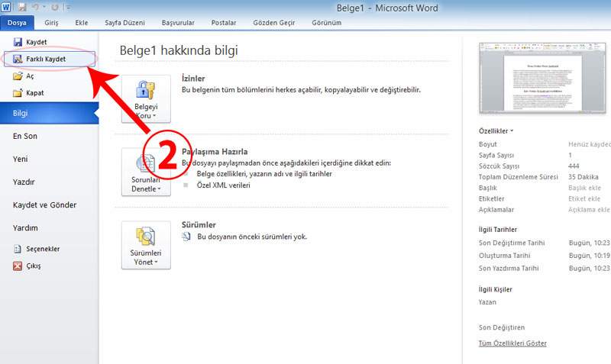Screen dimensions: 611x364
Task: Click the previous versions document icon
Action: (x=186, y=237)
